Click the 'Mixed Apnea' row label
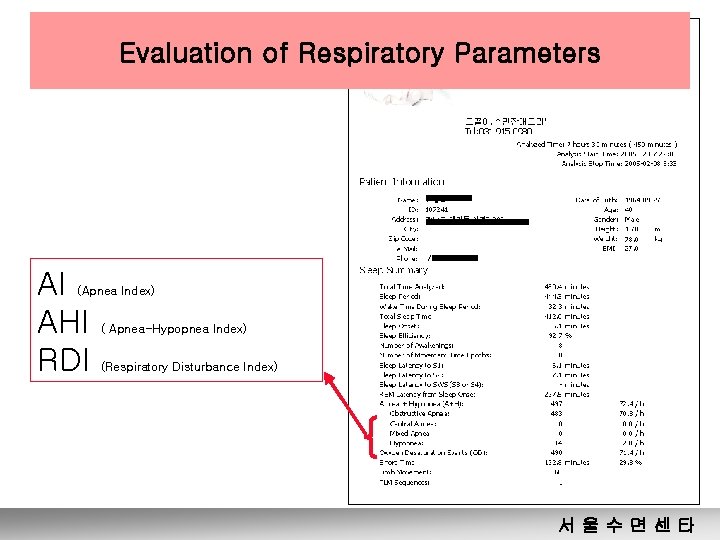This screenshot has height=540, width=720. click(x=409, y=433)
